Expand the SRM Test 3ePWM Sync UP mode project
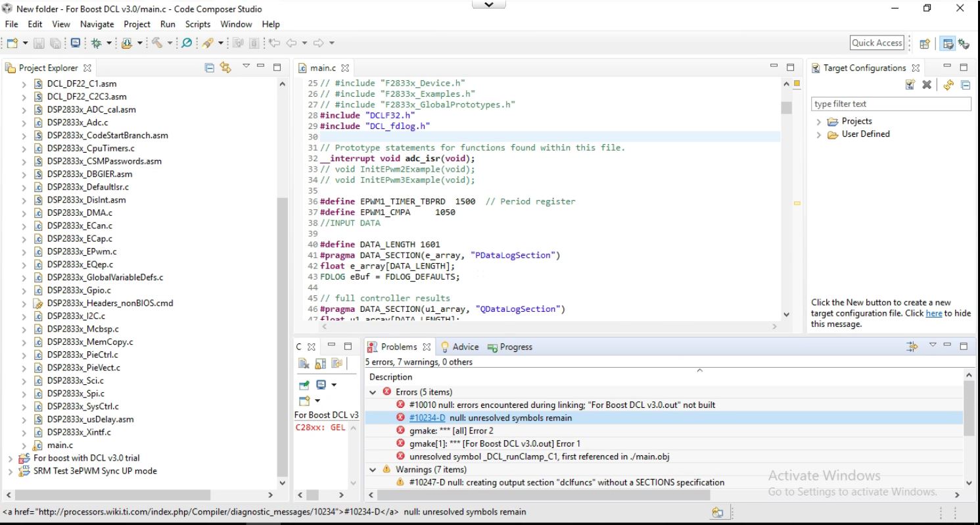980x525 pixels. click(11, 471)
